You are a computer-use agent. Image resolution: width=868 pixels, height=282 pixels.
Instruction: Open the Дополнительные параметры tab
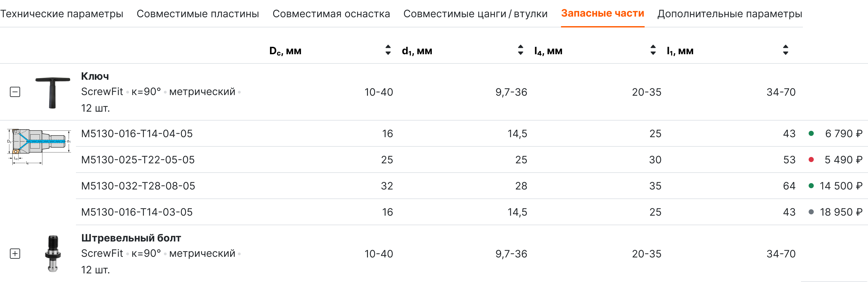click(730, 14)
